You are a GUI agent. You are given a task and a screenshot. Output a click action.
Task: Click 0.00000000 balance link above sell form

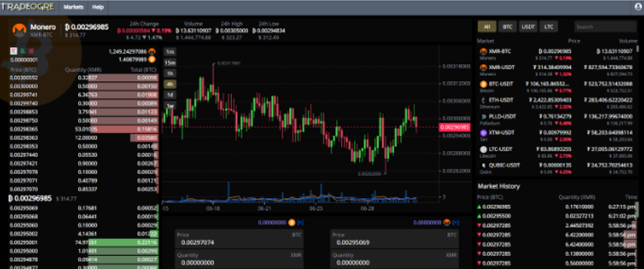click(427, 222)
